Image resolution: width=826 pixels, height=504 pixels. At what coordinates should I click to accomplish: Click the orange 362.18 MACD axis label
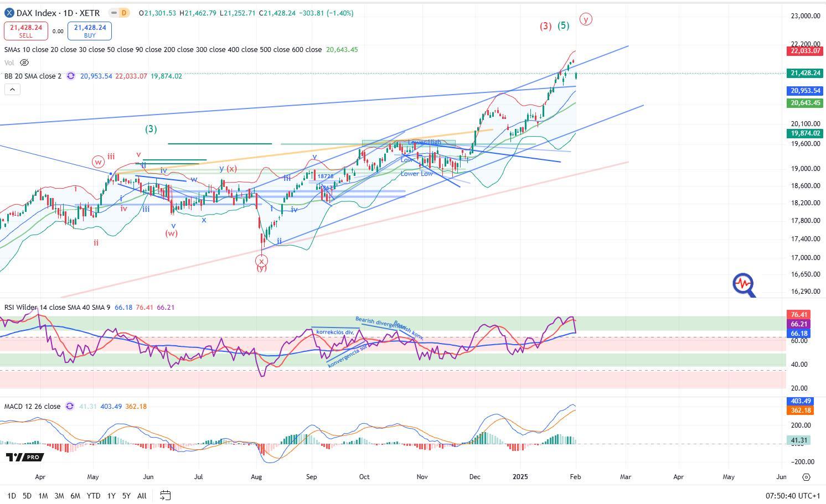pyautogui.click(x=801, y=411)
